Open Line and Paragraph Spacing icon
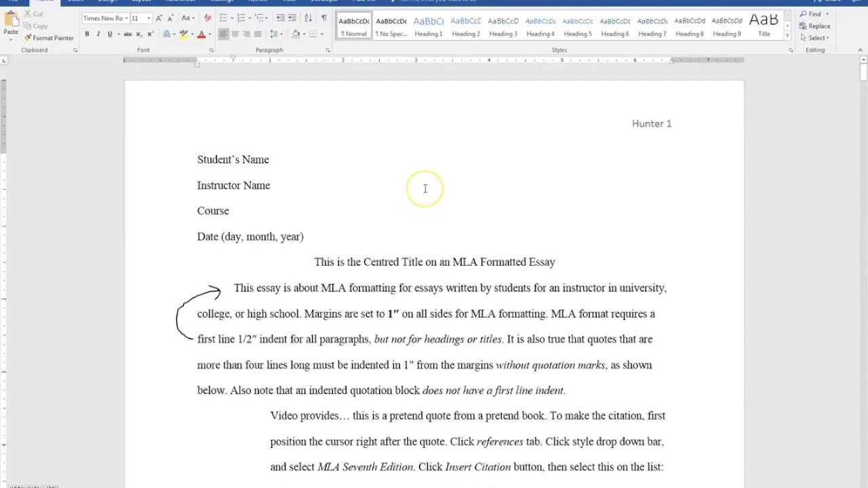Image resolution: width=868 pixels, height=488 pixels. (273, 34)
